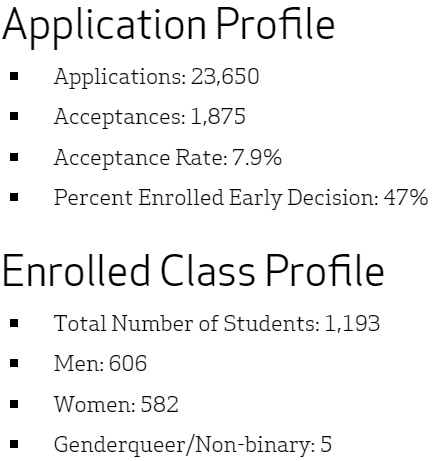
Task: Click the bullet beside Men
Action: [14, 363]
